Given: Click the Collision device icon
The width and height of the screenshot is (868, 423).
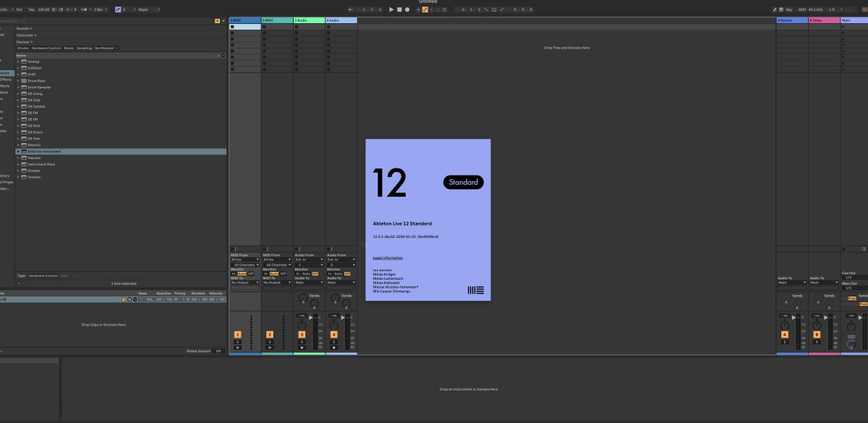Looking at the screenshot, I should tap(24, 68).
